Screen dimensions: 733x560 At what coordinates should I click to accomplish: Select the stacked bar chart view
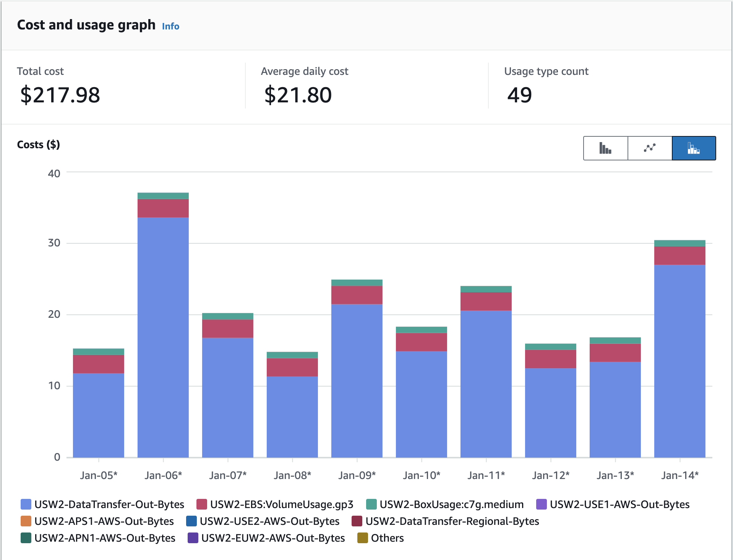click(694, 148)
